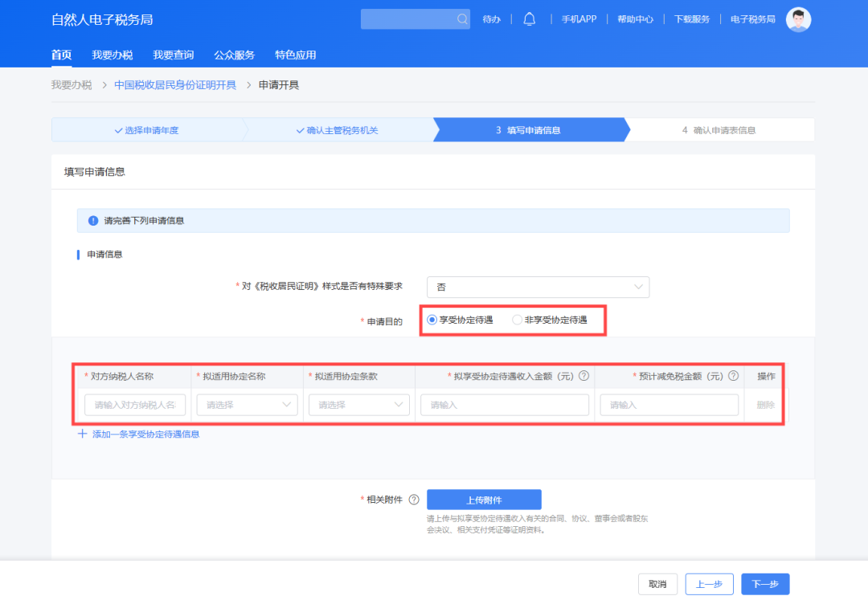868x600 pixels.
Task: Go to 中国税收居民身份证明开具 breadcrumb
Action: click(175, 85)
